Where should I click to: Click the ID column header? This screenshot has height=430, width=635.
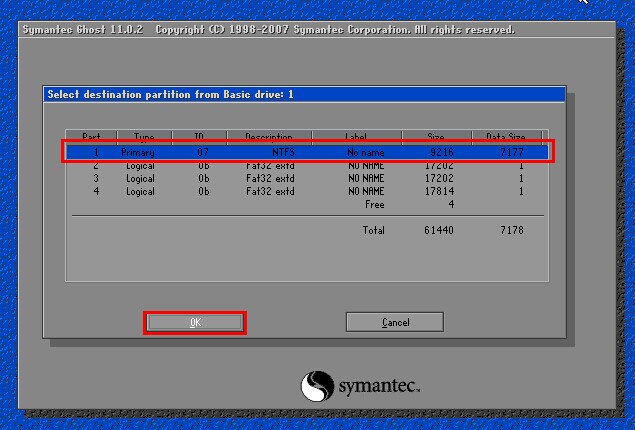tap(199, 137)
